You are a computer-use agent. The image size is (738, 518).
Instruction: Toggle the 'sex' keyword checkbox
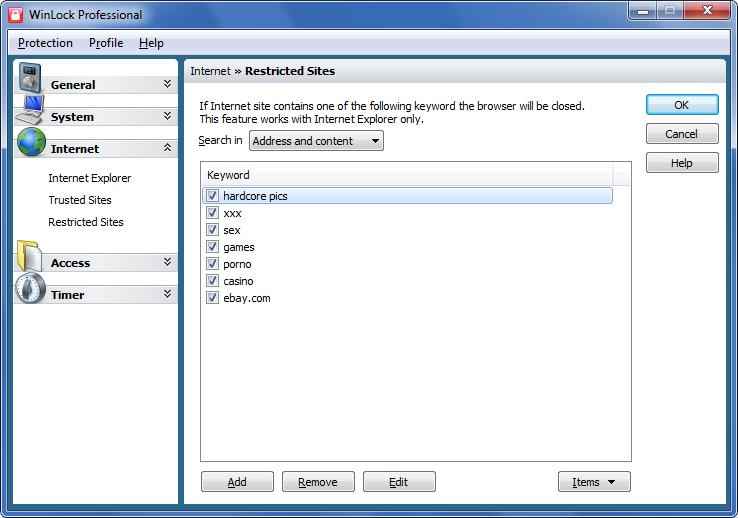(x=212, y=230)
